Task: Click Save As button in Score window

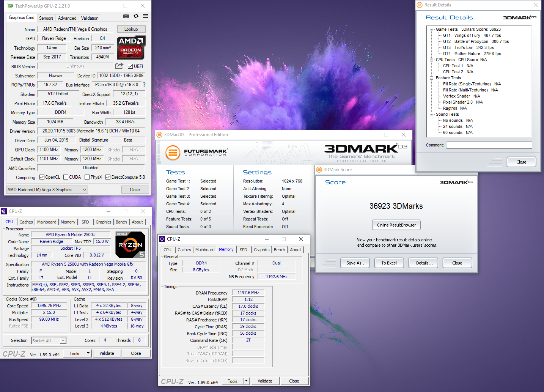Action: point(356,263)
